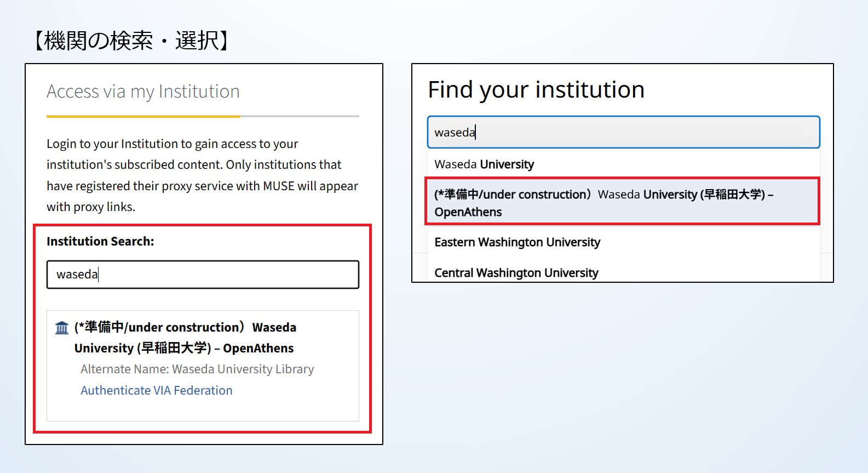Click the gray segment of heading divider
This screenshot has height=473, width=868.
pos(300,116)
